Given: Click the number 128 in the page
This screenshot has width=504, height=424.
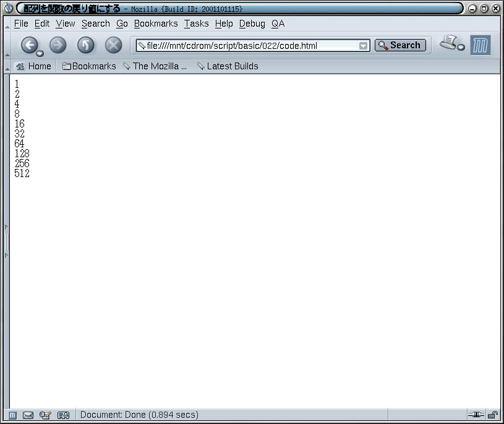Looking at the screenshot, I should click(x=22, y=154).
